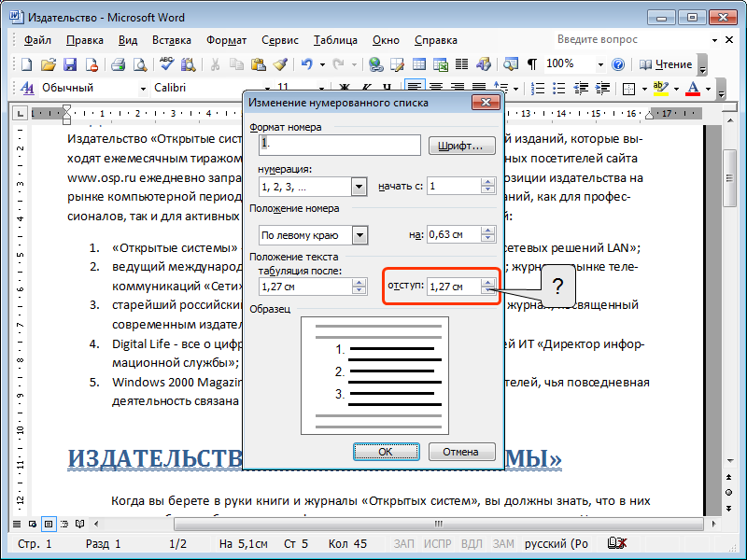Toggle ВДЛ extend selection mode
Screen dimensions: 747x560
pos(472,544)
